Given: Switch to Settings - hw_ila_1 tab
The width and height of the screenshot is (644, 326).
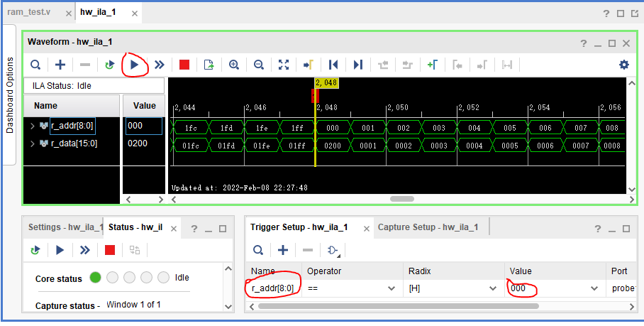Looking at the screenshot, I should tap(65, 227).
